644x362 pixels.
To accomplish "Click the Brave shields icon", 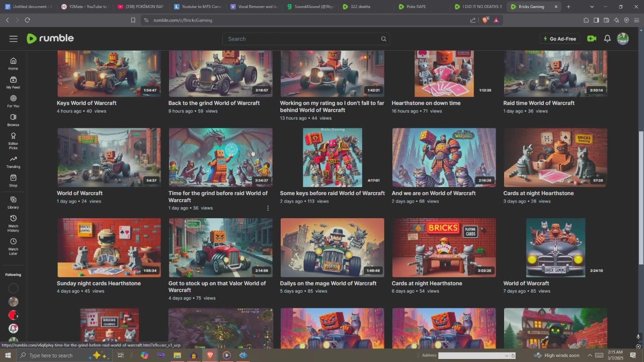I will 485,20.
